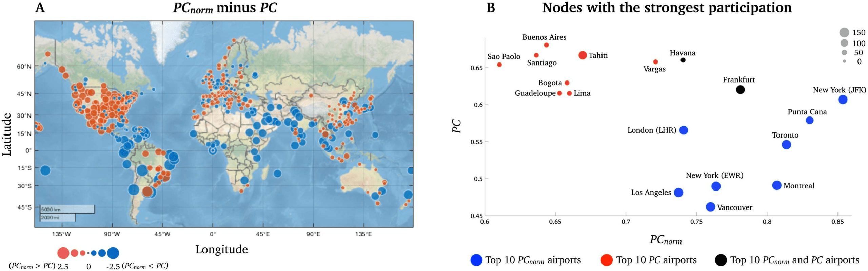
Task: Click the panel letter 'B'
Action: (491, 7)
